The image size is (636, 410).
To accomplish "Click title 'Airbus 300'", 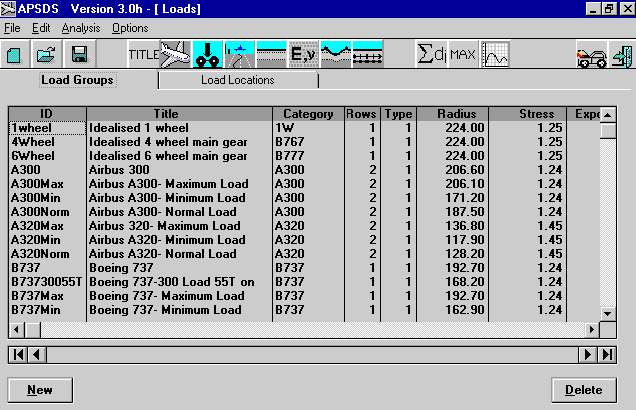I will [x=119, y=170].
